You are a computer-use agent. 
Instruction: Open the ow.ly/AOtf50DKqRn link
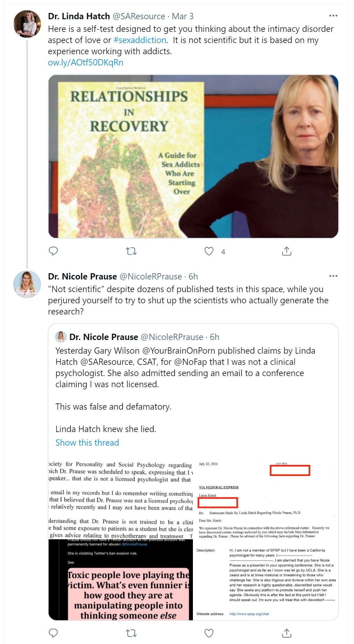pos(86,62)
